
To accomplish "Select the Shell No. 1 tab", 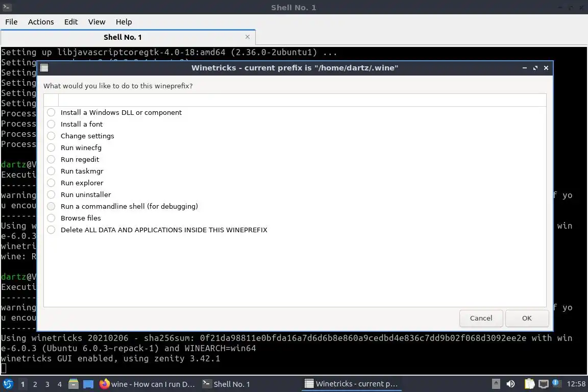I will (x=128, y=37).
